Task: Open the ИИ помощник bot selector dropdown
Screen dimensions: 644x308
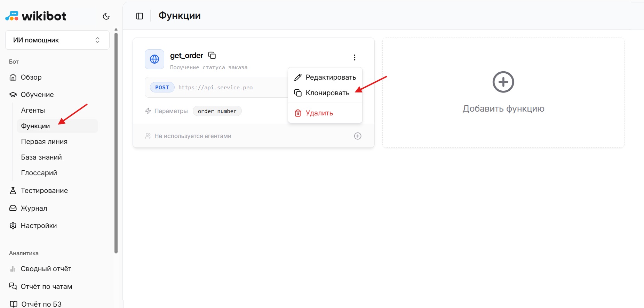Action: [x=57, y=40]
